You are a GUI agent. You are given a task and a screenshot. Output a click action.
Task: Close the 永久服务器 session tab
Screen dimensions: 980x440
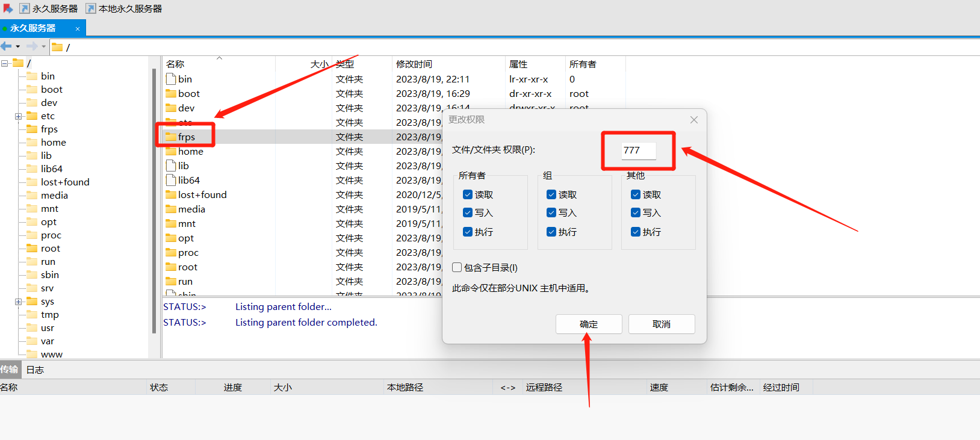[x=78, y=28]
